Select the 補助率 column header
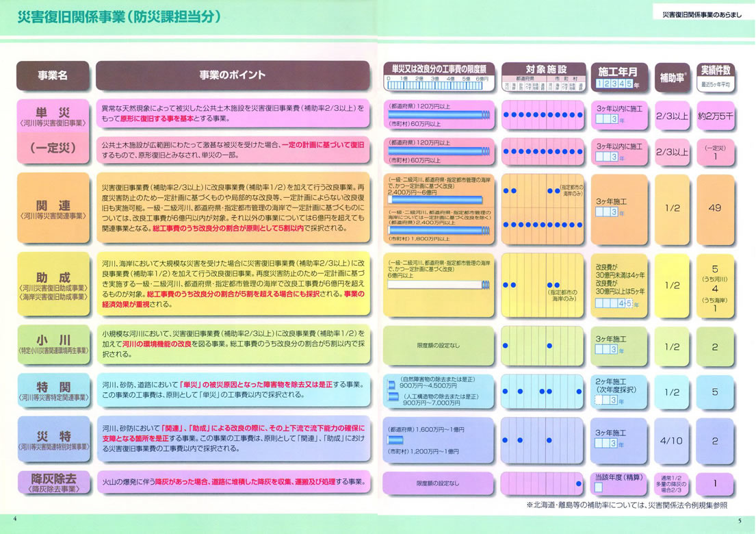 pos(672,77)
